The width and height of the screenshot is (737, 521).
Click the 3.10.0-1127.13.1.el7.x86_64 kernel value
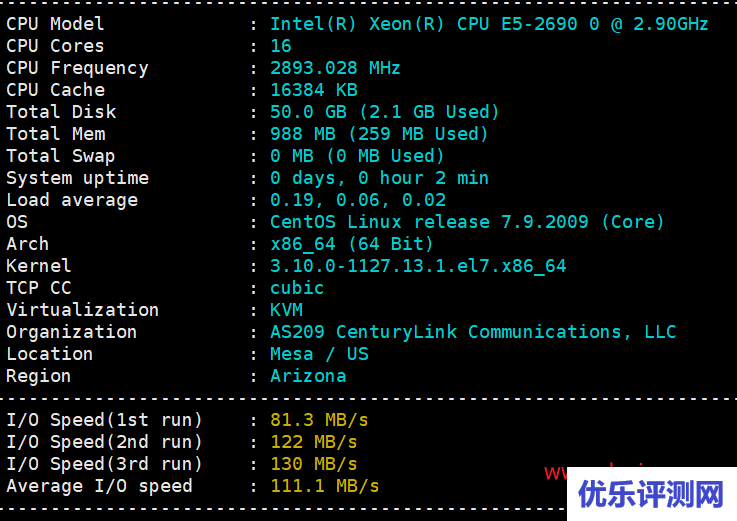tap(418, 267)
